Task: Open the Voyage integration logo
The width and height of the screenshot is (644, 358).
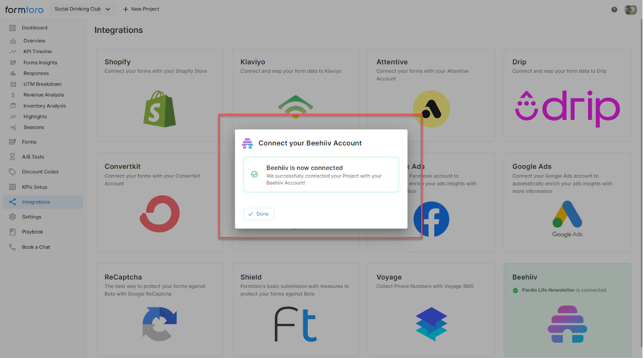Action: (431, 324)
